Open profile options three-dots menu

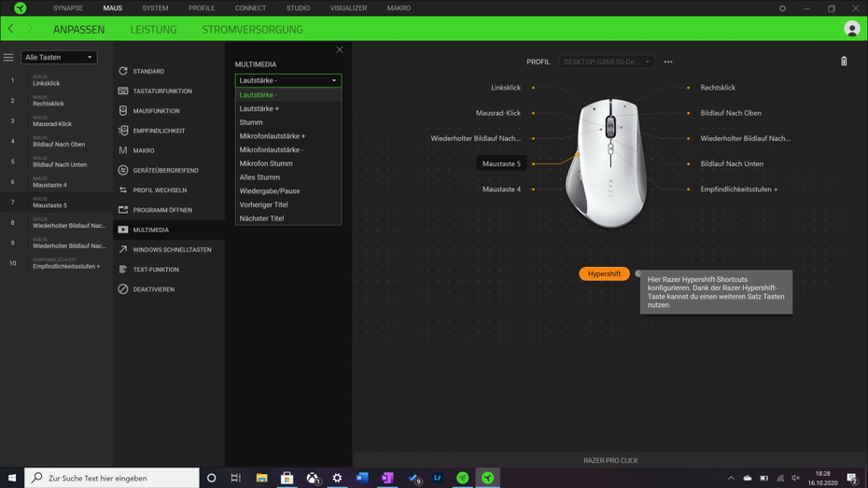click(668, 62)
